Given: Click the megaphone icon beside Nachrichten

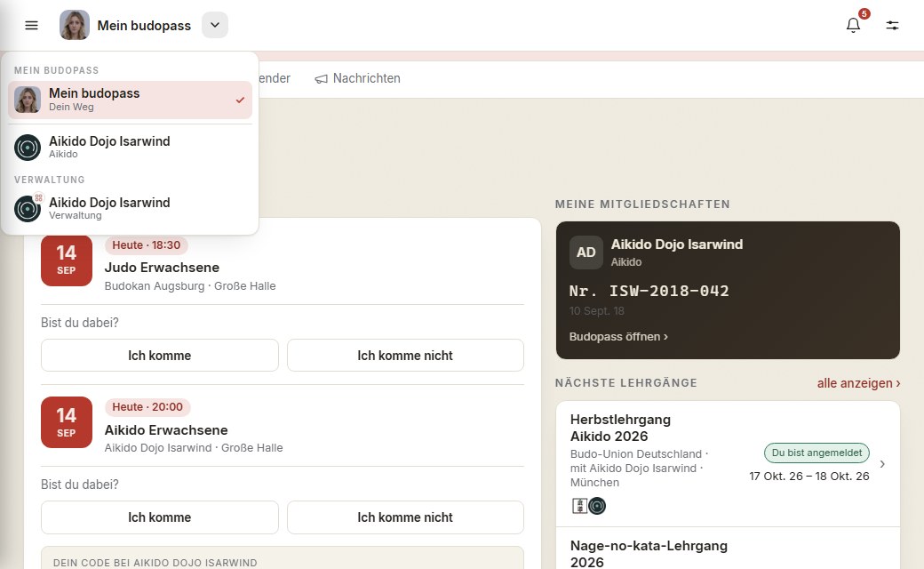Looking at the screenshot, I should click(321, 78).
